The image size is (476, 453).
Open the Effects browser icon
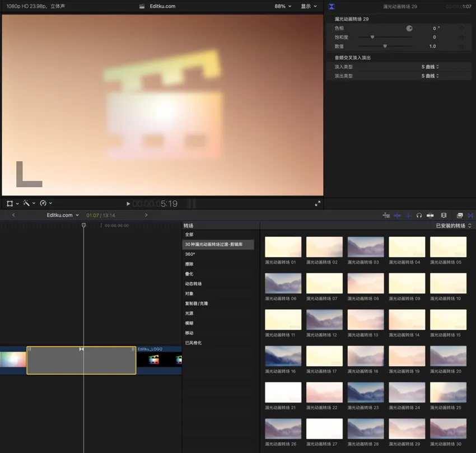click(x=460, y=216)
